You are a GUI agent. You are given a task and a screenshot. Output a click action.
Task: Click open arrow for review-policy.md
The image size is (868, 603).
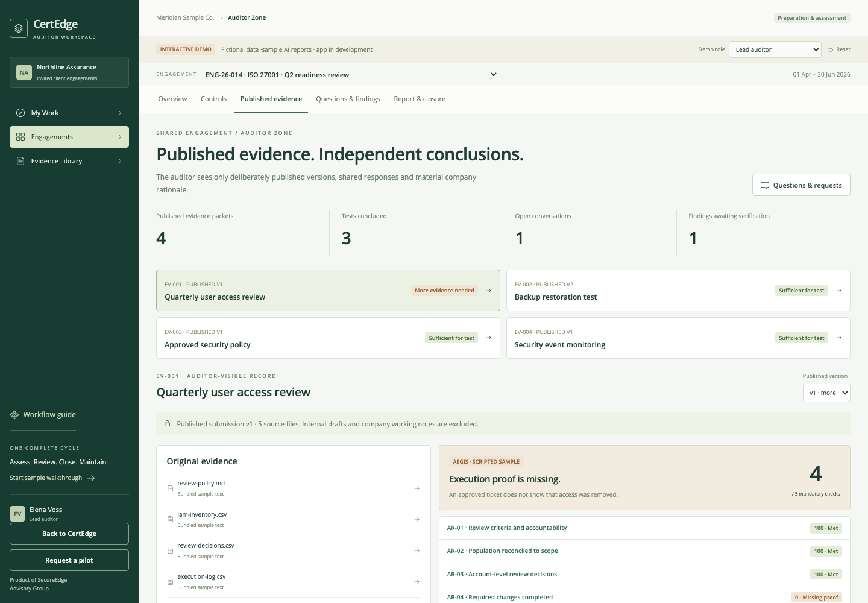pyautogui.click(x=417, y=488)
